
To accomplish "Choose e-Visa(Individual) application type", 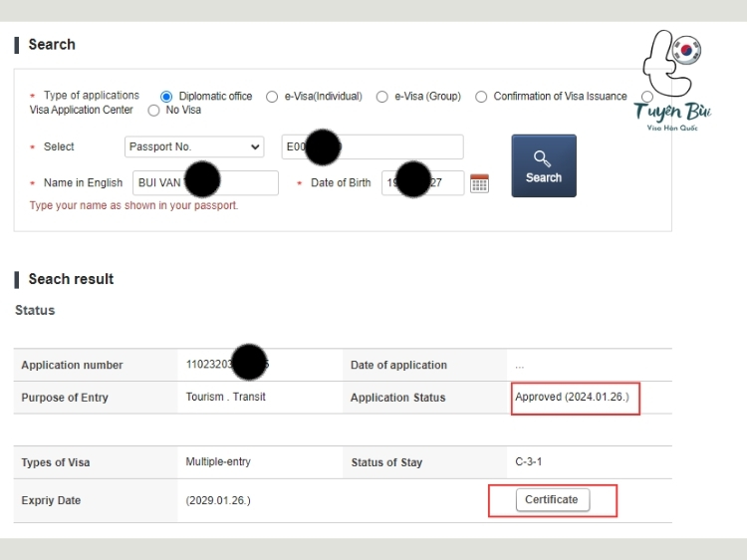I will click(272, 97).
